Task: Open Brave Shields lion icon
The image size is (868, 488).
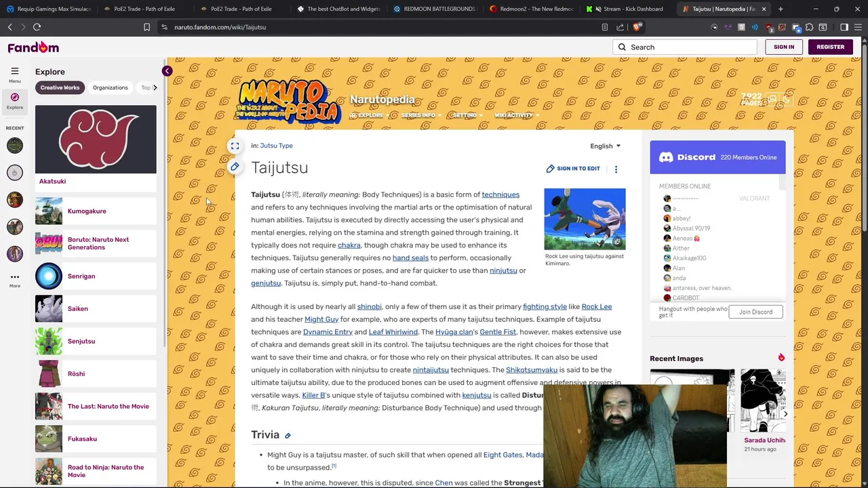Action: (637, 27)
